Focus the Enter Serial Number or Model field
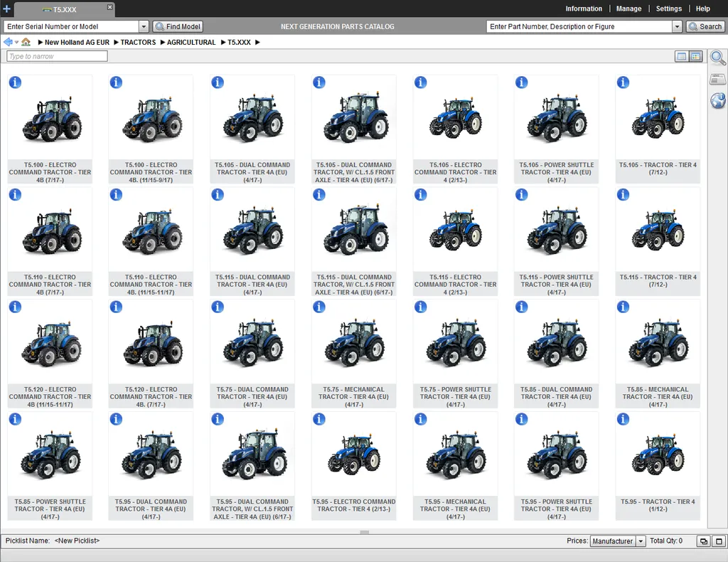 coord(71,27)
